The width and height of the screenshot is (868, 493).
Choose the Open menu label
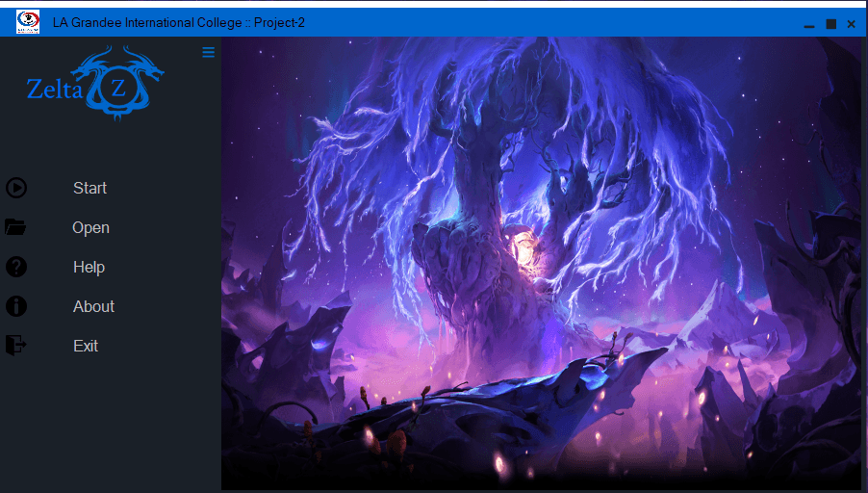(x=90, y=228)
